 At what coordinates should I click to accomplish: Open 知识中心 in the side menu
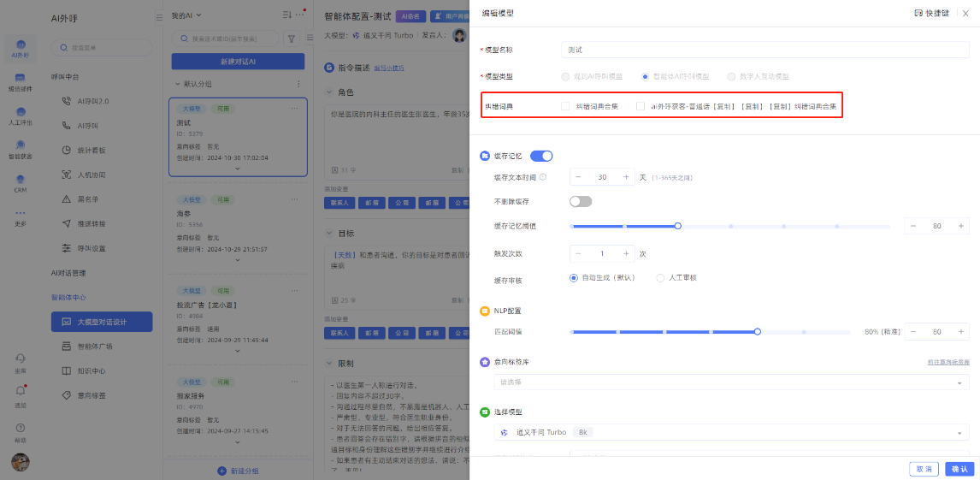pos(91,371)
